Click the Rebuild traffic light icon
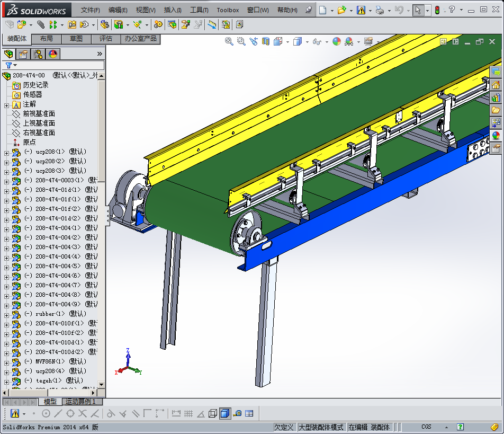The width and height of the screenshot is (504, 434). pos(437,10)
